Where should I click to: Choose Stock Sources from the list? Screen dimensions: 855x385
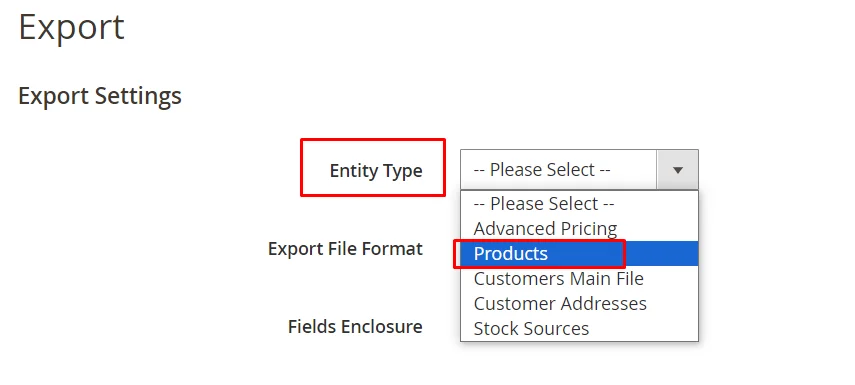[579, 329]
